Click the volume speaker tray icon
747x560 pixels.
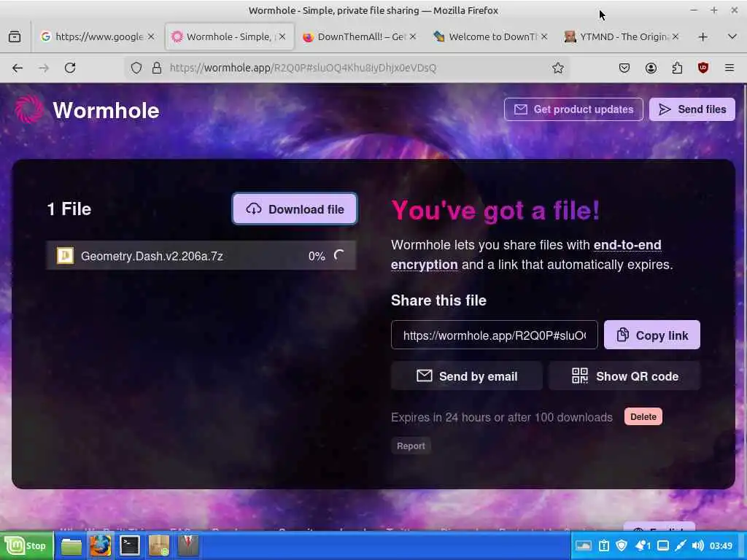tap(697, 545)
